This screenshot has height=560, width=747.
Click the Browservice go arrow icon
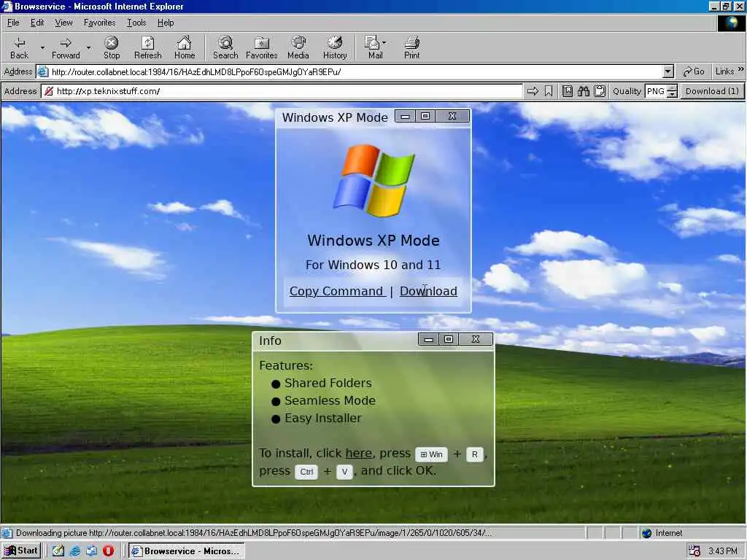coord(533,91)
